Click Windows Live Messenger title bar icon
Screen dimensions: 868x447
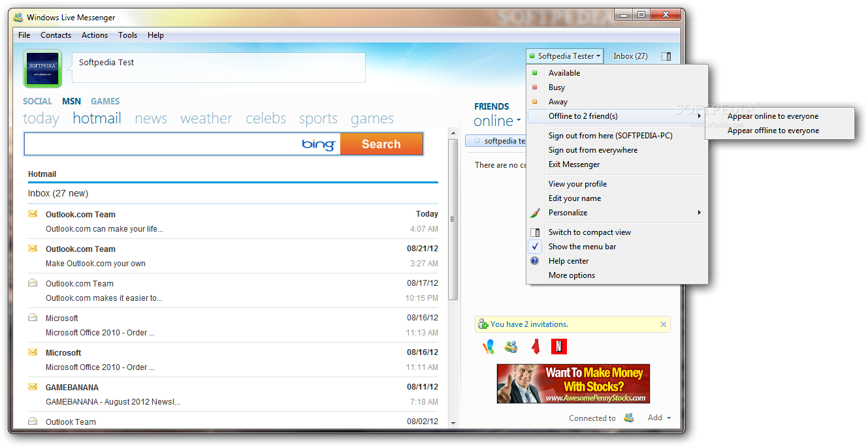click(x=18, y=18)
